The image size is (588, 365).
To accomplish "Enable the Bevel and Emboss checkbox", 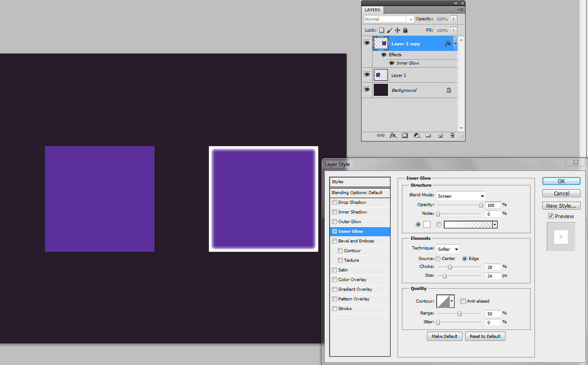I will tap(335, 241).
